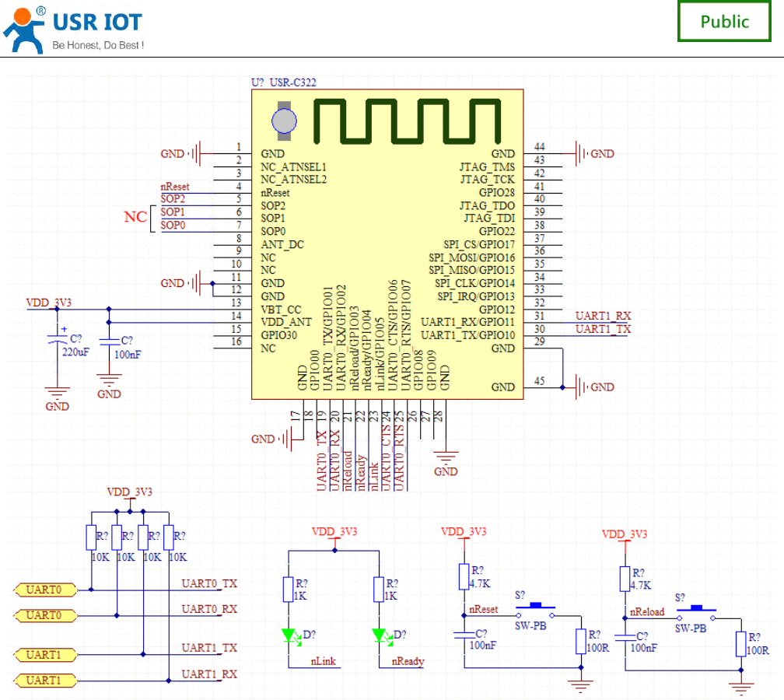Click the VDD_3V3 power label above the LEDs
This screenshot has width=784, height=700.
tap(334, 531)
